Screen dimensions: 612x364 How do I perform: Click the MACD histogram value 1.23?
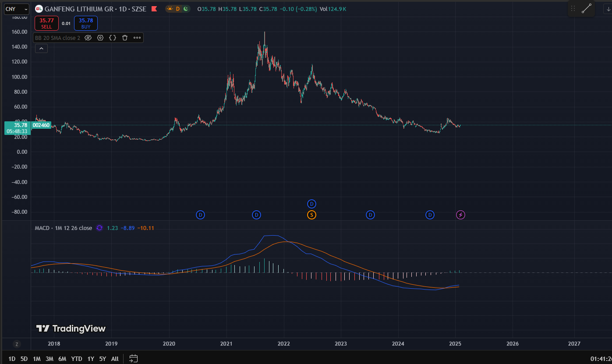[x=112, y=228]
